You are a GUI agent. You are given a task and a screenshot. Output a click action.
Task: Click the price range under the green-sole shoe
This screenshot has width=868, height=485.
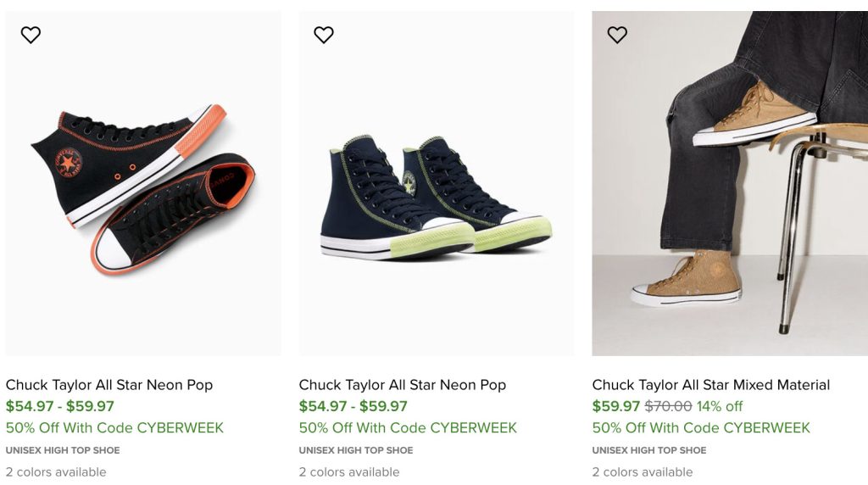coord(353,406)
